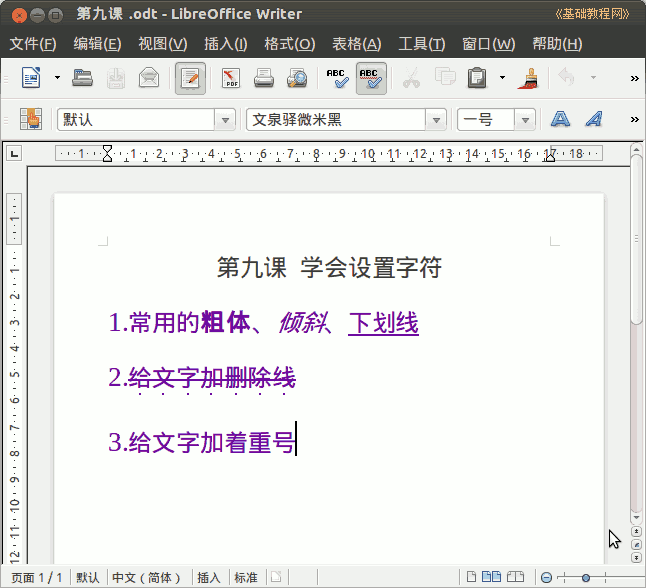
Task: Open the 帮助(H) menu
Action: click(557, 44)
